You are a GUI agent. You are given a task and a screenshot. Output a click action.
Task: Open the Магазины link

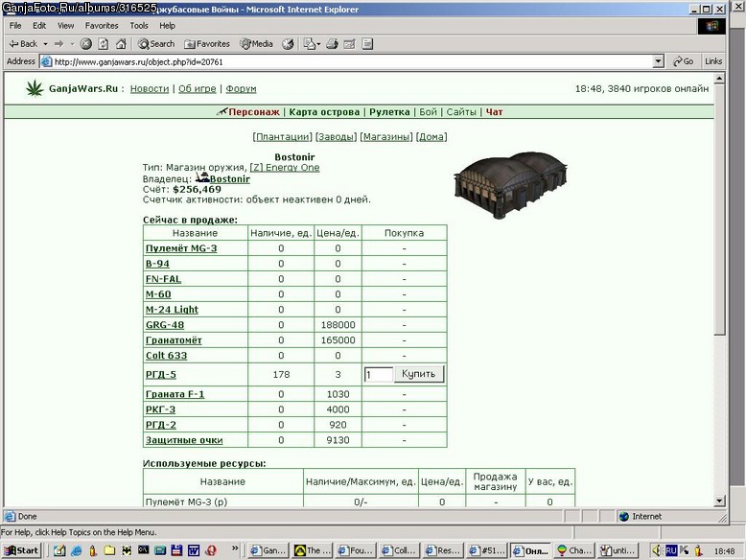[385, 137]
